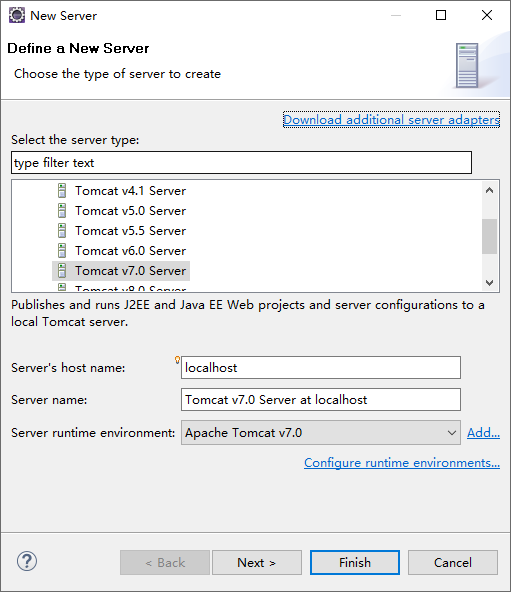Click the Tomcat v5.0 Server icon
The width and height of the screenshot is (511, 592).
tap(62, 211)
